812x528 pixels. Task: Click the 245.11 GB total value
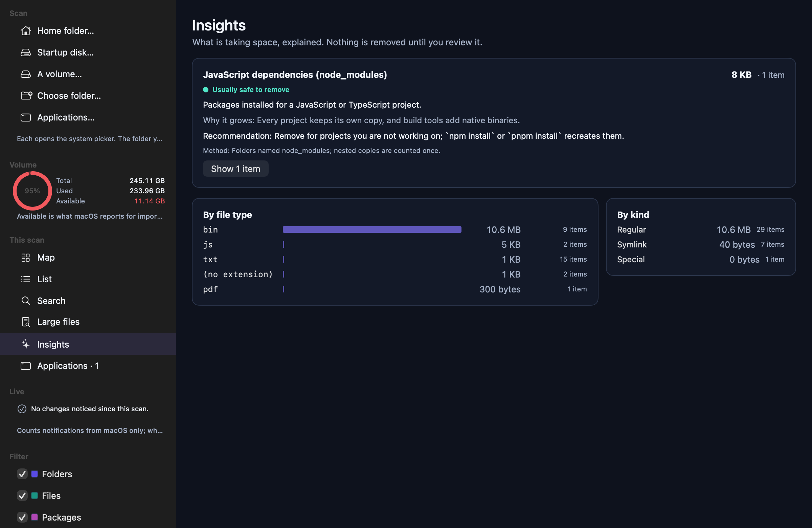[147, 180]
